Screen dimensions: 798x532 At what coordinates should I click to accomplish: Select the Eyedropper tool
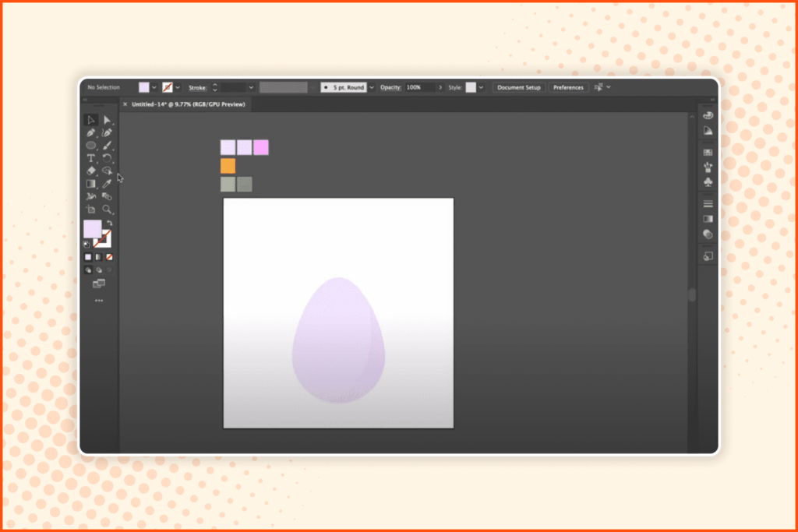(107, 184)
